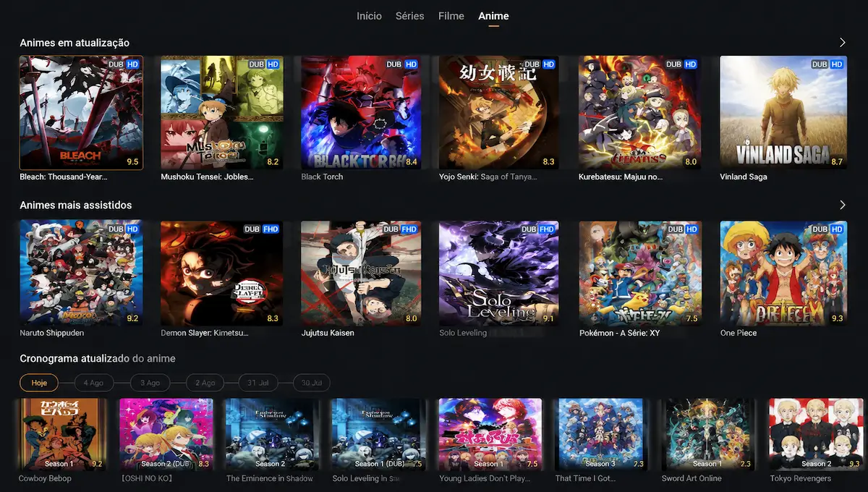This screenshot has height=492, width=868.
Task: Click the 'Jujutsu Kaisen' title text
Action: point(328,333)
